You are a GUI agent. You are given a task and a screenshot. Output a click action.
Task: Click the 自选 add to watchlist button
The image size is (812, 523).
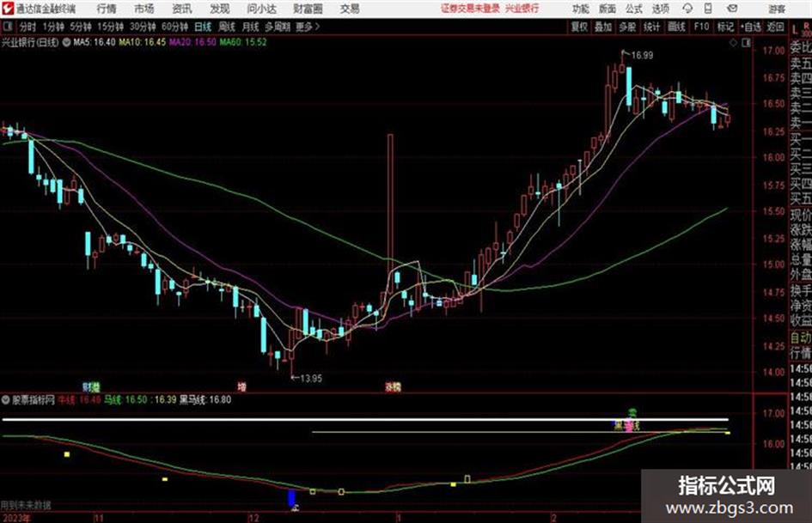coord(750,27)
